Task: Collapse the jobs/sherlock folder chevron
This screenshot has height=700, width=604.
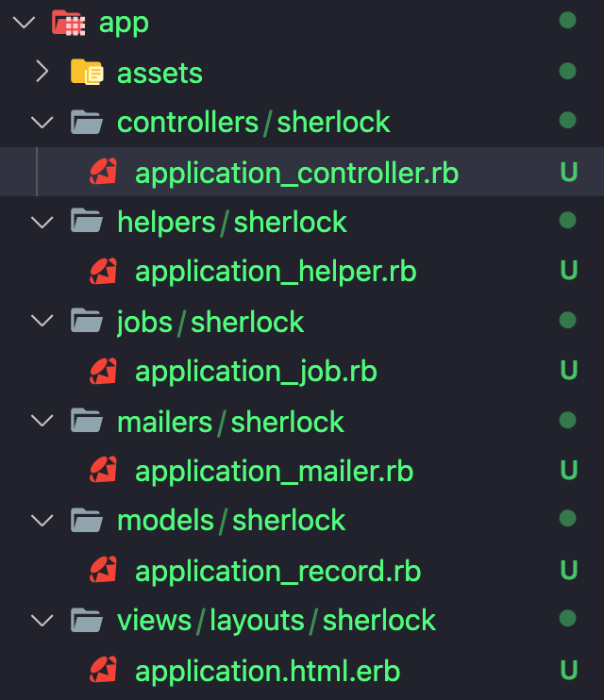Action: point(42,321)
